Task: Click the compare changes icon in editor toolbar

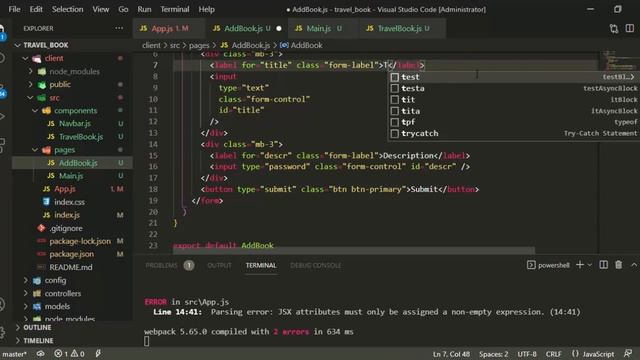Action: tap(614, 28)
